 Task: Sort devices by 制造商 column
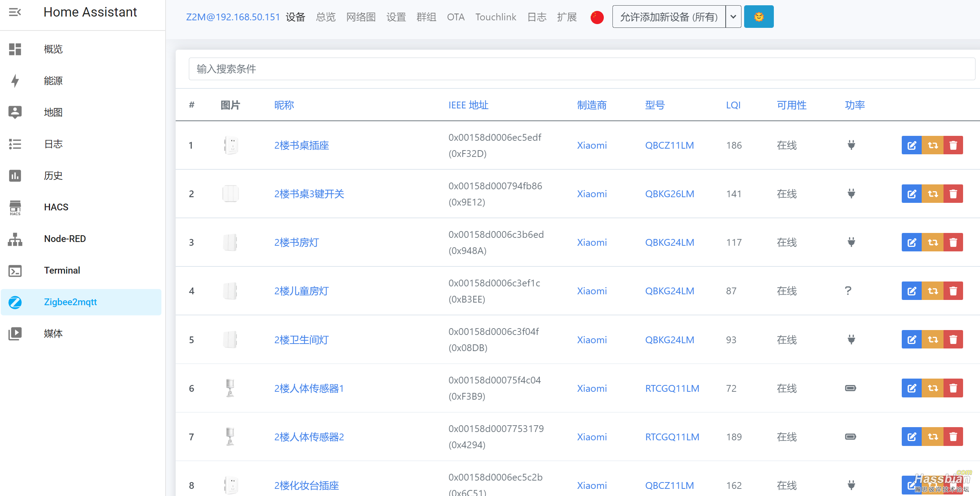point(592,105)
